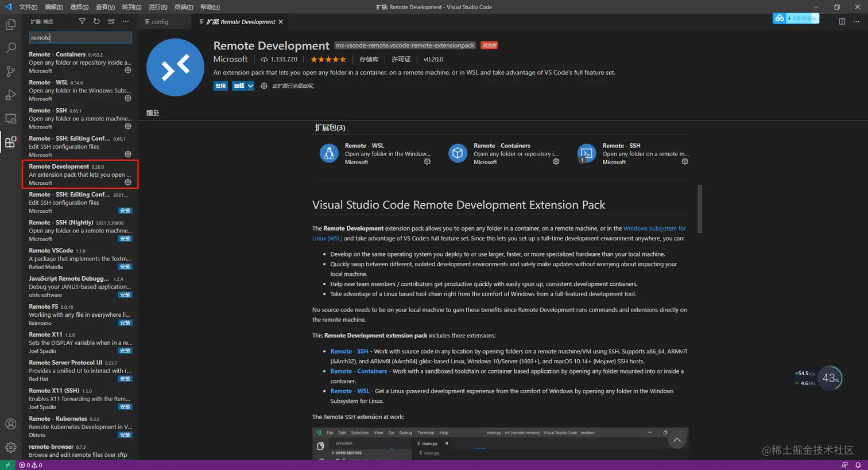Image resolution: width=868 pixels, height=470 pixels.
Task: Split the editor to the right
Action: pos(842,22)
